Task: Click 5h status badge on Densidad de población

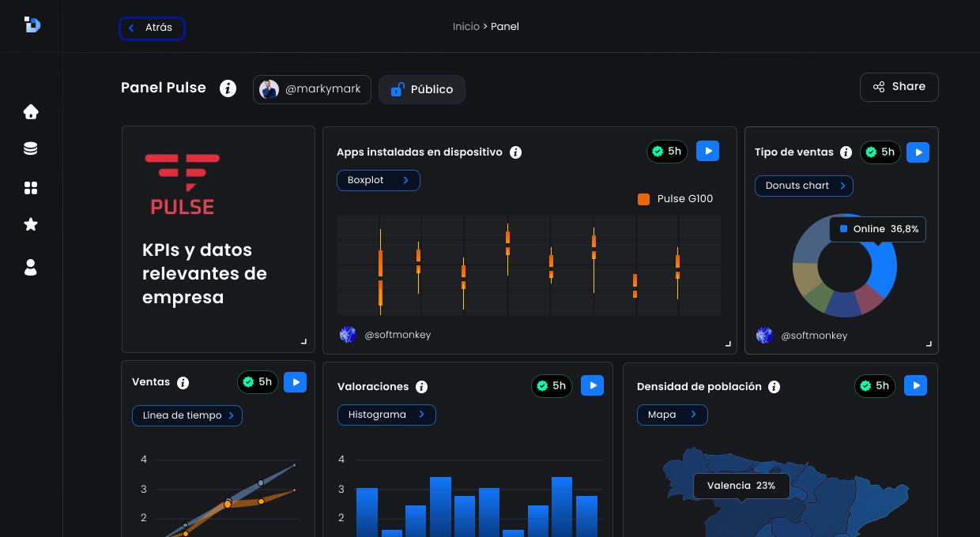Action: [875, 386]
